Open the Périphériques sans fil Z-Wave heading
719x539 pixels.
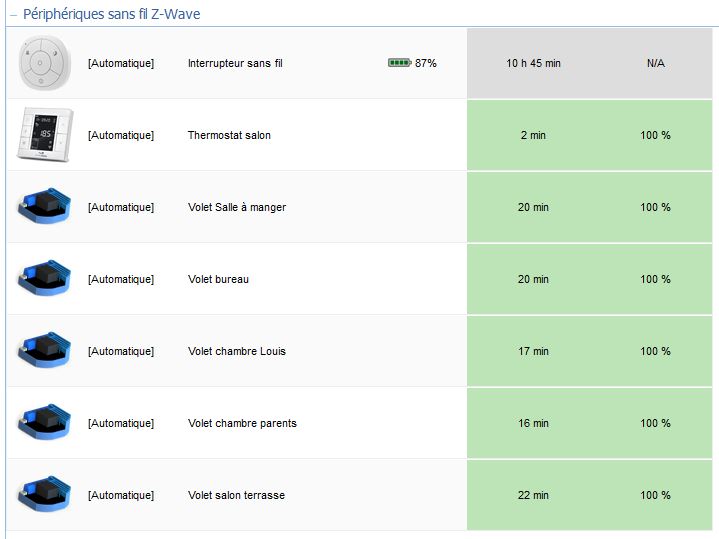[x=111, y=14]
